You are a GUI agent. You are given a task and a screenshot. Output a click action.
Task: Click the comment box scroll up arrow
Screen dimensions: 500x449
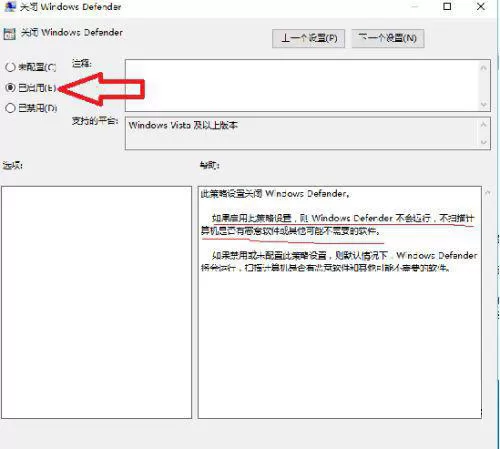point(484,68)
